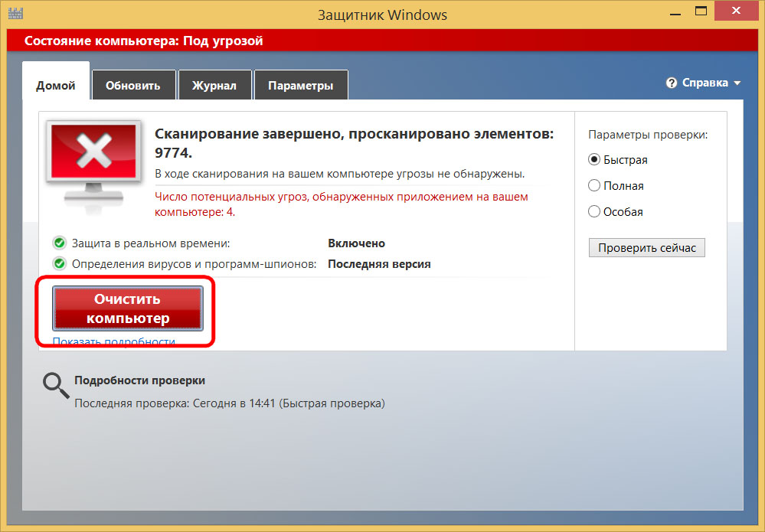Click the Windows Defender castle title icon
This screenshot has height=532, width=765.
pos(16,13)
